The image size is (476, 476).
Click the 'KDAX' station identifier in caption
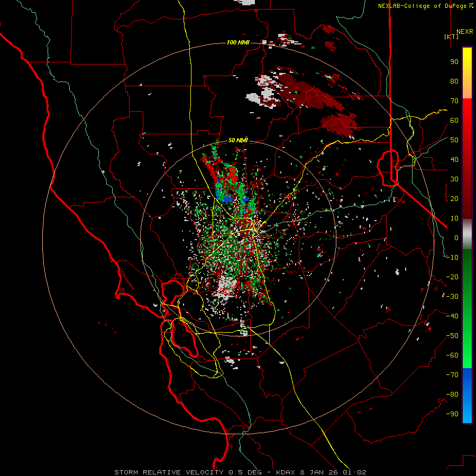coord(286,472)
